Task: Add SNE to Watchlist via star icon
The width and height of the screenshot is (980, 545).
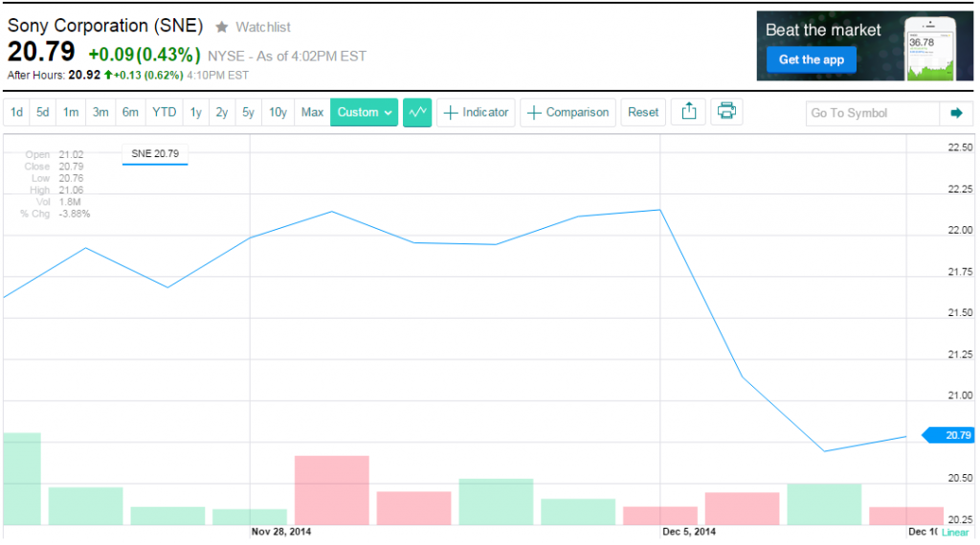Action: click(221, 27)
